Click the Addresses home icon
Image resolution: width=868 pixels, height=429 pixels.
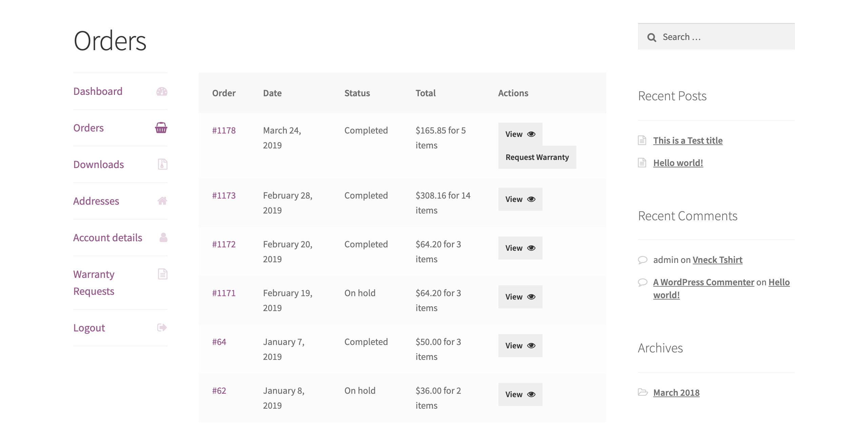coord(162,201)
